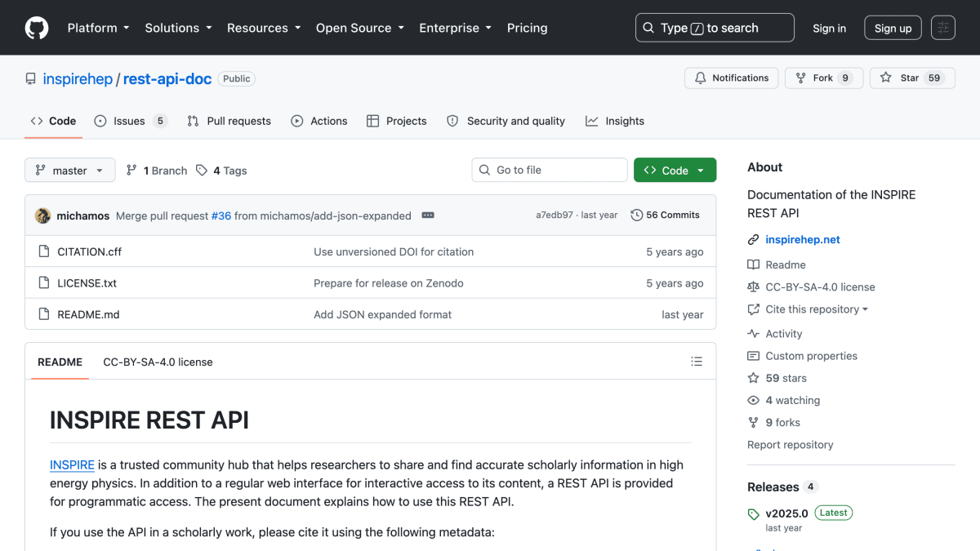Open Custom properties link
Image resolution: width=980 pixels, height=551 pixels.
click(803, 356)
